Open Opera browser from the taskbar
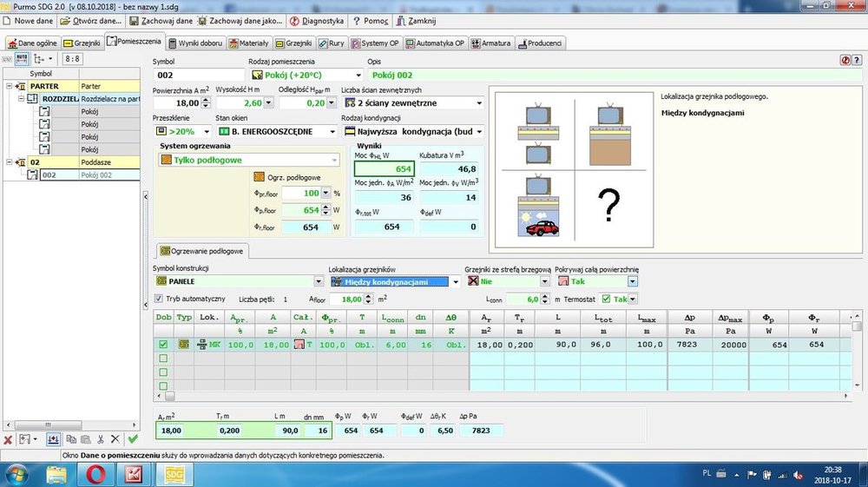This screenshot has width=868, height=487. [94, 474]
